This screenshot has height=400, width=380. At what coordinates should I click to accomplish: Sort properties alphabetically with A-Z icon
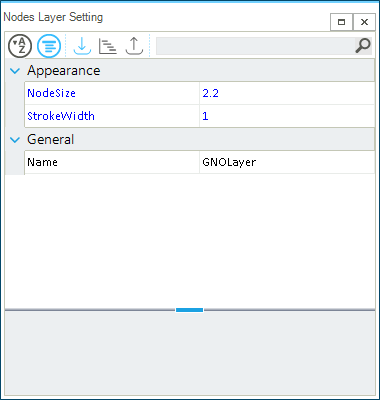[20, 46]
